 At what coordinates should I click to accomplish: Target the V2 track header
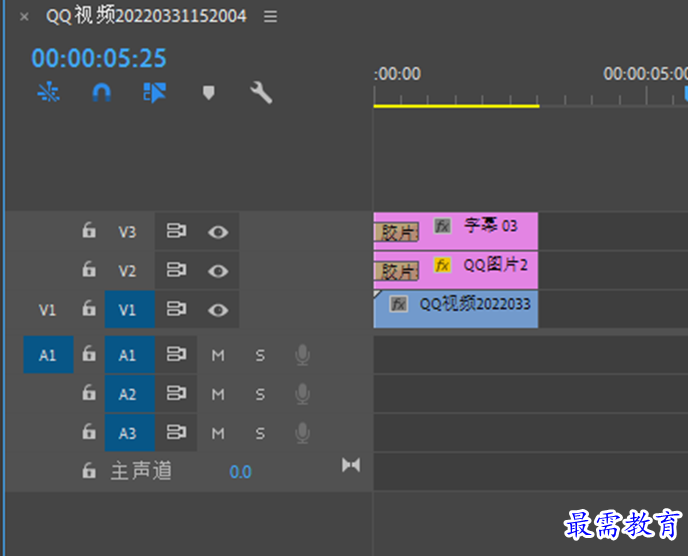pos(128,271)
